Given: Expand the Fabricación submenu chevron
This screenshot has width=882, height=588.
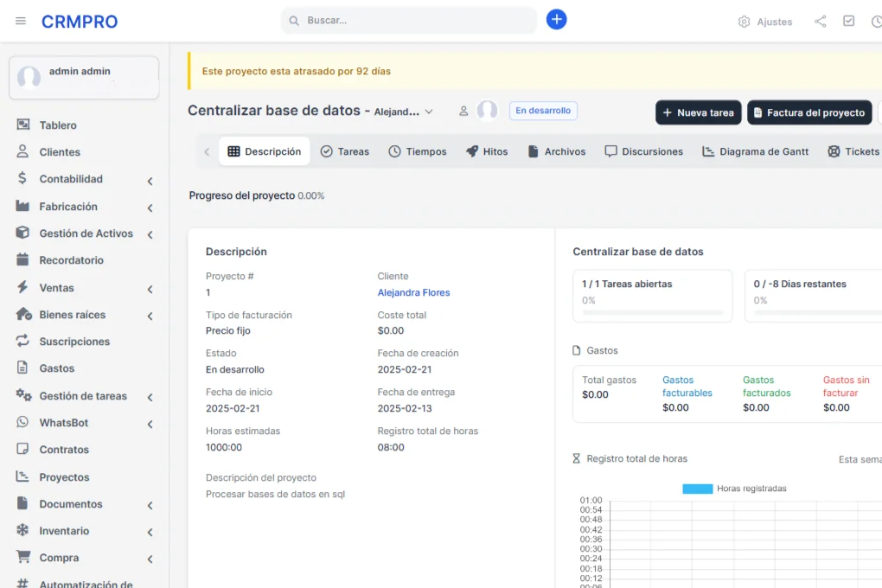Looking at the screenshot, I should pos(150,208).
